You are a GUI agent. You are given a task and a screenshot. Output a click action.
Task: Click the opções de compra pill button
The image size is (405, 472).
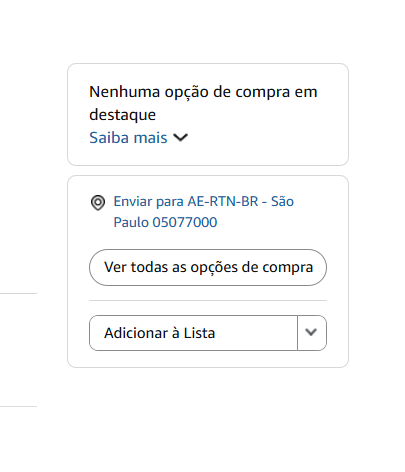[x=208, y=267]
